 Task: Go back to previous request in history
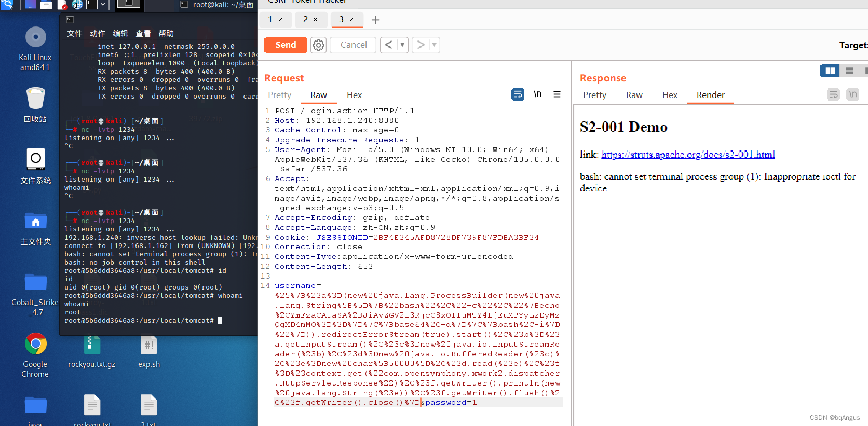pos(388,45)
